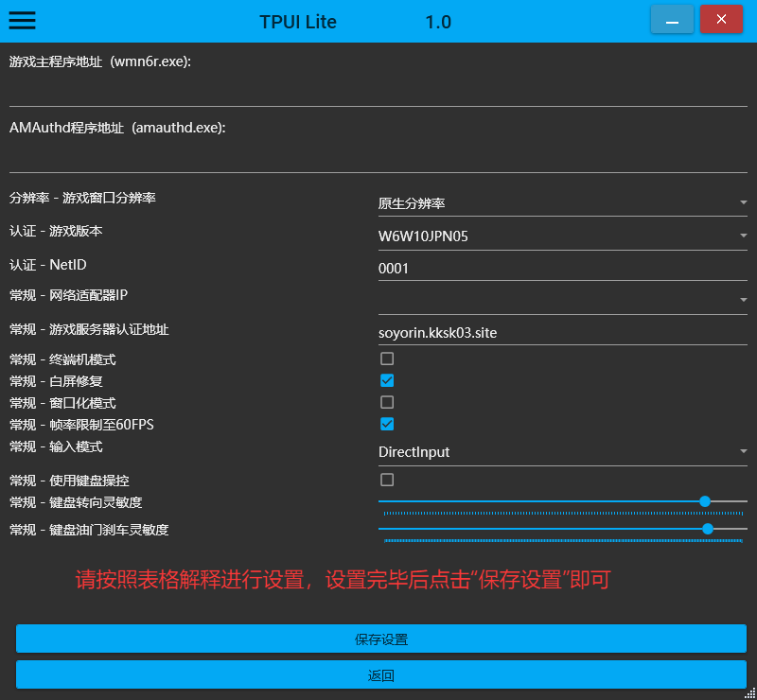Expand the 游戏版本 W6W10JPN05 dropdown
Viewport: 757px width, 700px height.
pos(562,236)
